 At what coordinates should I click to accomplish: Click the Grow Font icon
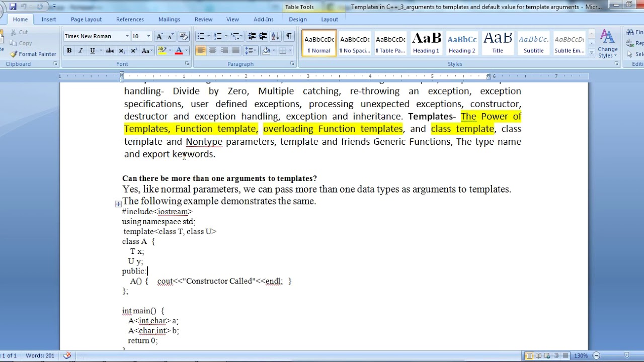(159, 36)
